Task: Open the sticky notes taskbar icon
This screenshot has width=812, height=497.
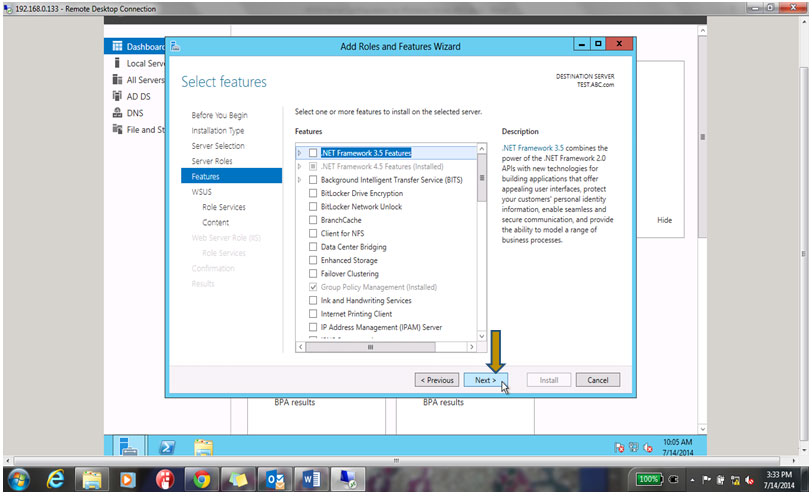Action: (x=238, y=480)
